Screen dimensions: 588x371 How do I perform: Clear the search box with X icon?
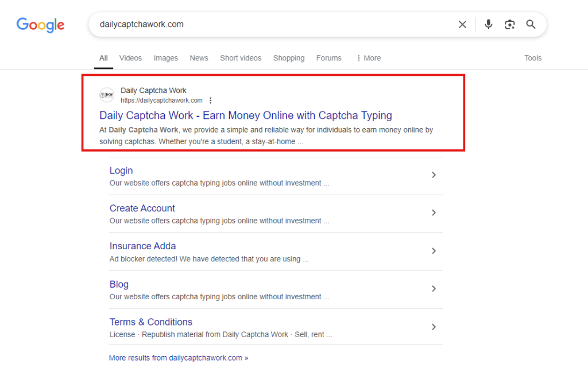[462, 24]
